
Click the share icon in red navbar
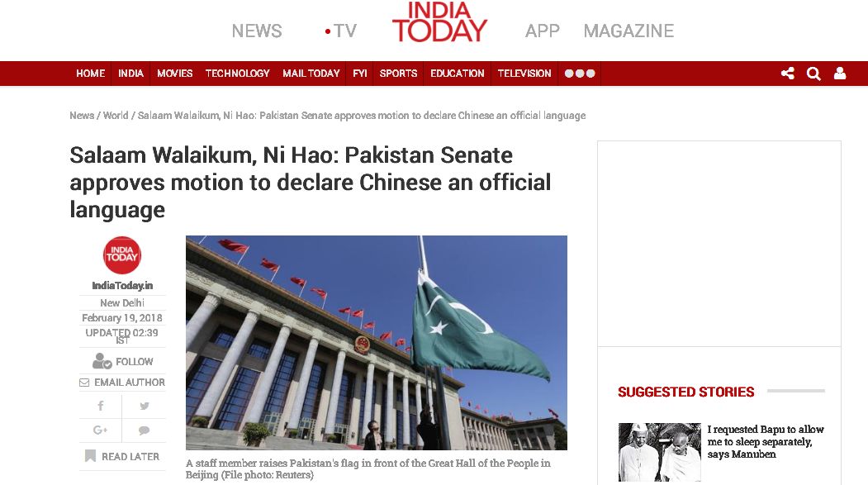pyautogui.click(x=787, y=73)
